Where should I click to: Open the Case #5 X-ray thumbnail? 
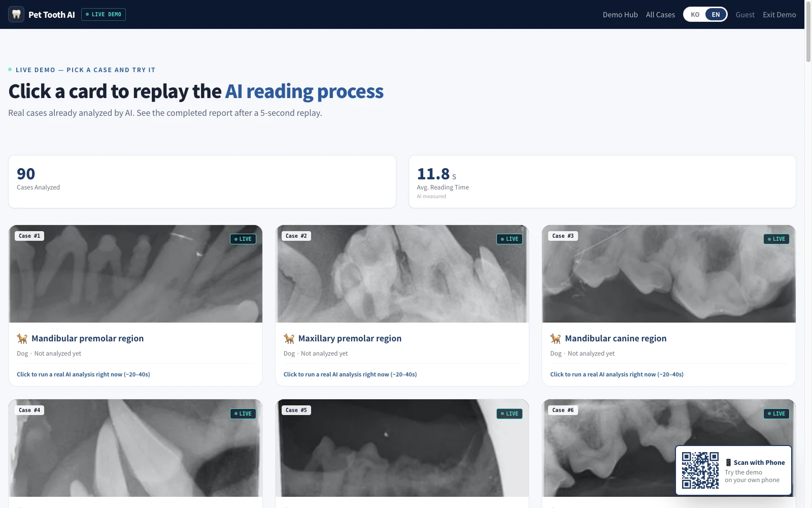coord(402,448)
